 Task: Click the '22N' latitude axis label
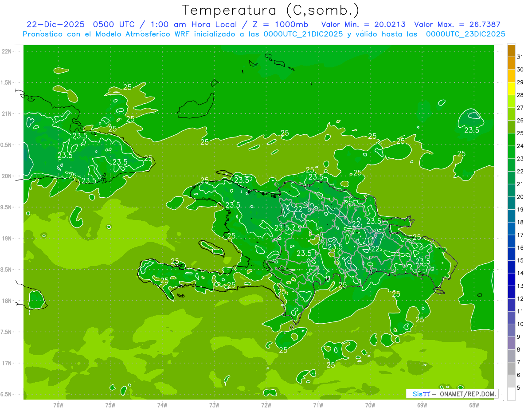coord(8,51)
